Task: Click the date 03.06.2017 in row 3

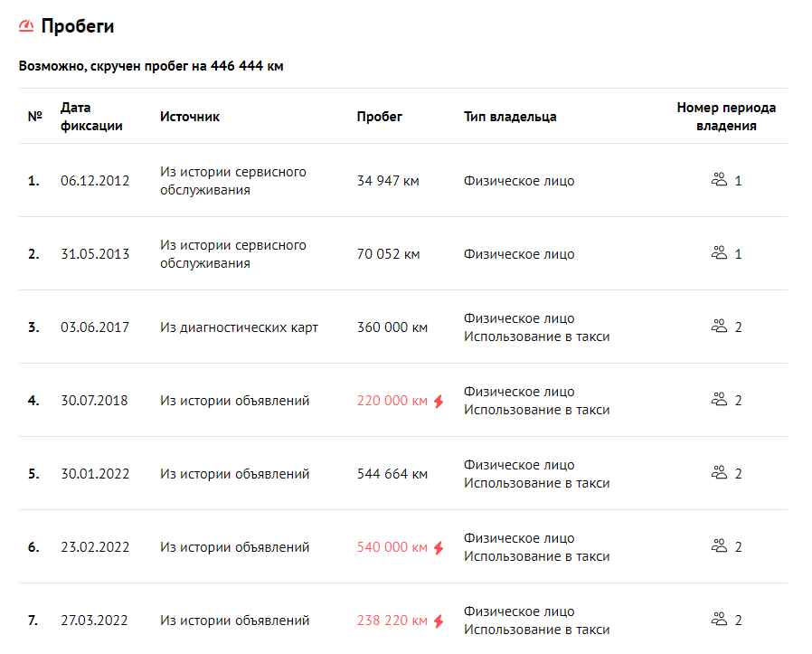Action: click(x=95, y=327)
